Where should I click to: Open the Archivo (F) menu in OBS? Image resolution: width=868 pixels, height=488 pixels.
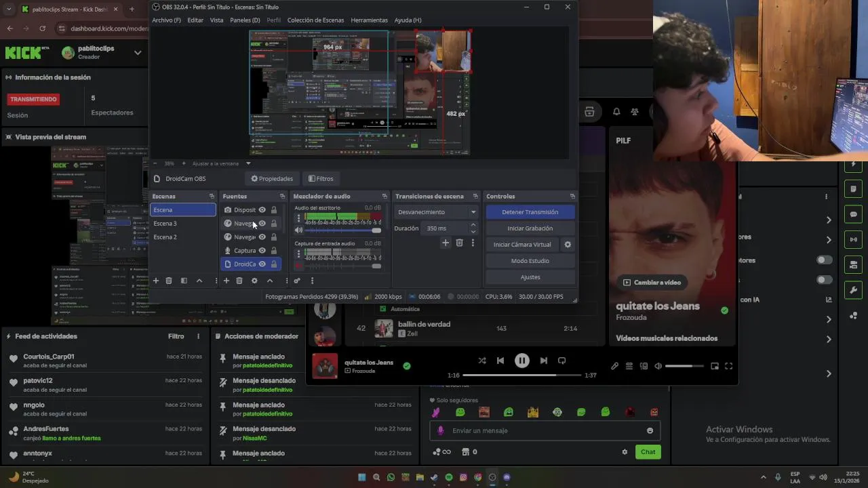click(166, 20)
